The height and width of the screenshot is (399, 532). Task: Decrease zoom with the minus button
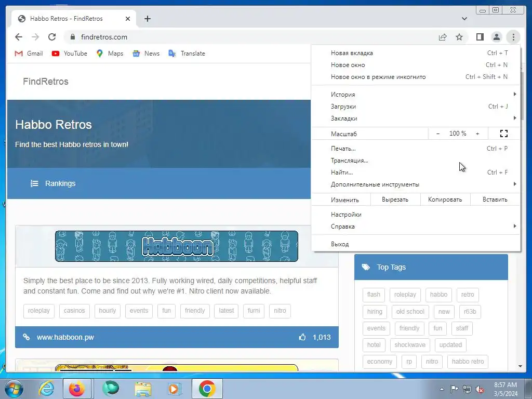coord(438,134)
